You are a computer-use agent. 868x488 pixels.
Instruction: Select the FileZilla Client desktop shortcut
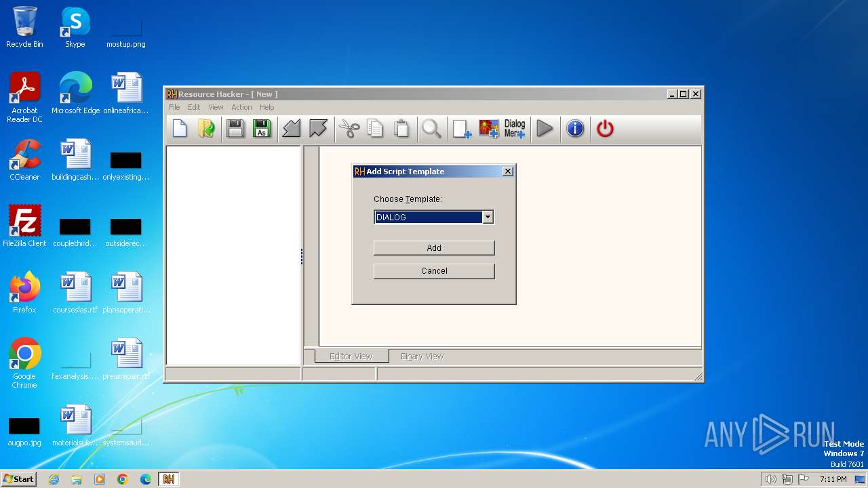[24, 226]
